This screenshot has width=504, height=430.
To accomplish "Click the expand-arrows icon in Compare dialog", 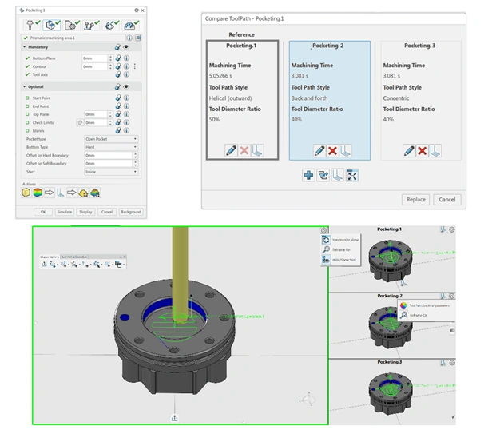I will (x=352, y=175).
